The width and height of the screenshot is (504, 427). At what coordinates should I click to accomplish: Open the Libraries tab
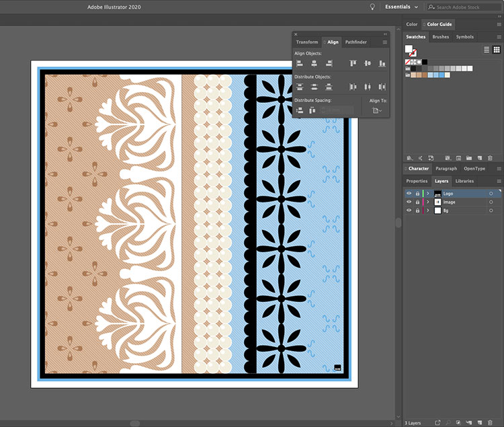[464, 181]
